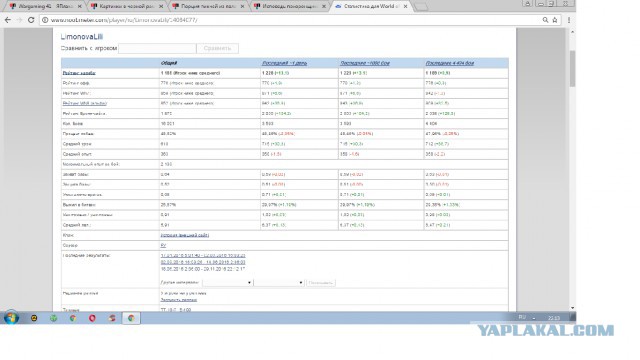Image resolution: width=640 pixels, height=360 pixels.
Task: Click the RU server link
Action: (163, 245)
